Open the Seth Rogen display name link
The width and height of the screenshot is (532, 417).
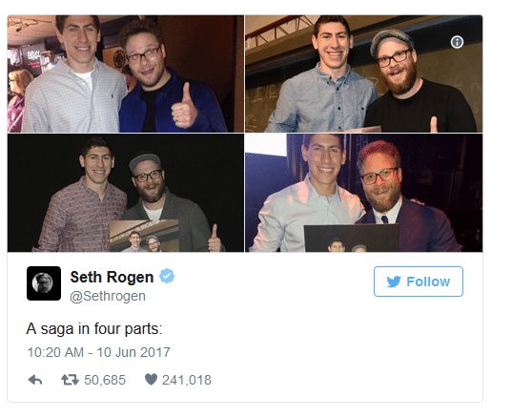(112, 277)
